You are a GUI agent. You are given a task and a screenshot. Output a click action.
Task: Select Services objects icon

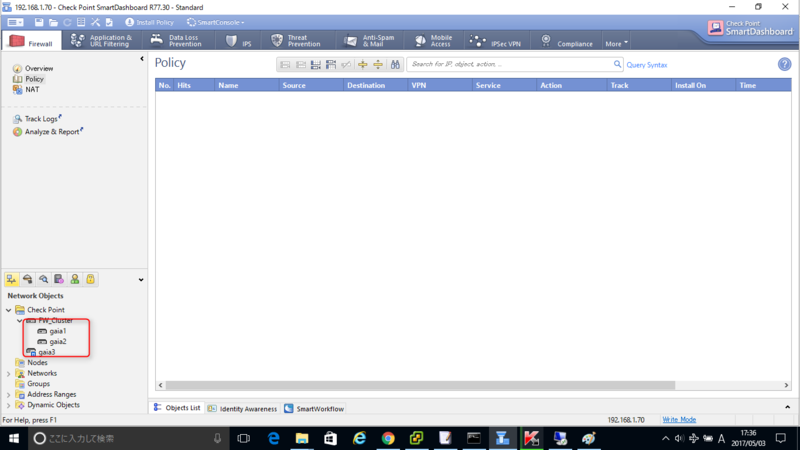click(28, 279)
